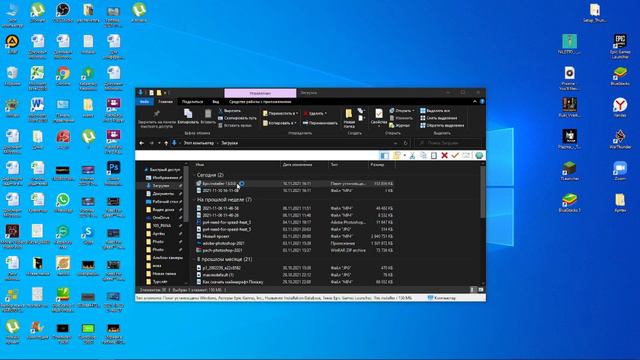This screenshot has height=360, width=640.
Task: Click Снять выделение in ribbon
Action: 439,118
